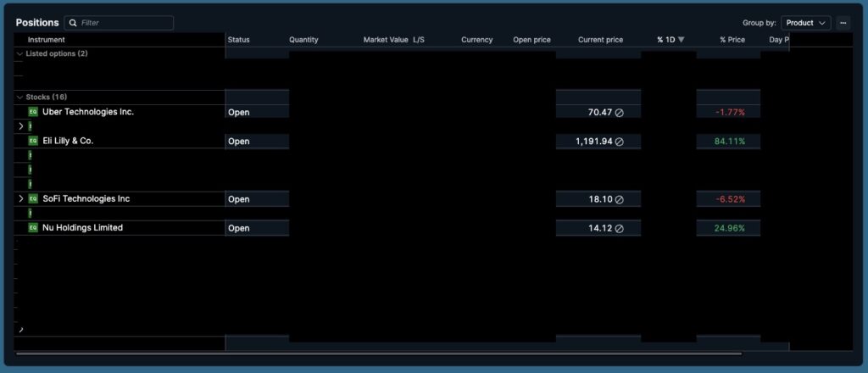This screenshot has width=868, height=373.
Task: Click the Positions panel title
Action: click(37, 23)
